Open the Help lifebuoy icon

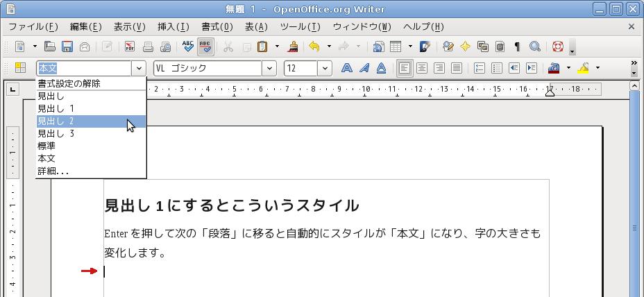pos(557,46)
